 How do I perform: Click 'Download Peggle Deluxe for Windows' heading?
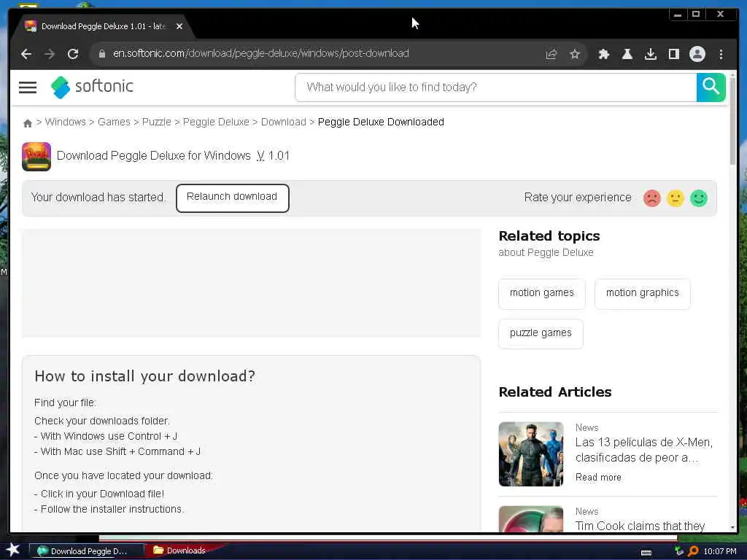point(153,156)
